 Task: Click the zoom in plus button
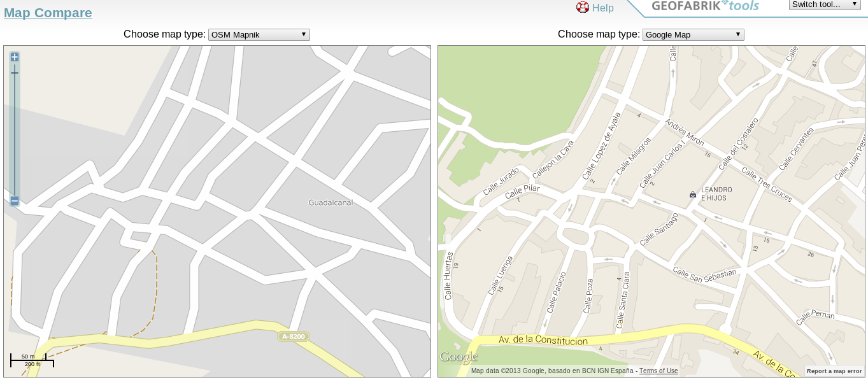pos(15,57)
